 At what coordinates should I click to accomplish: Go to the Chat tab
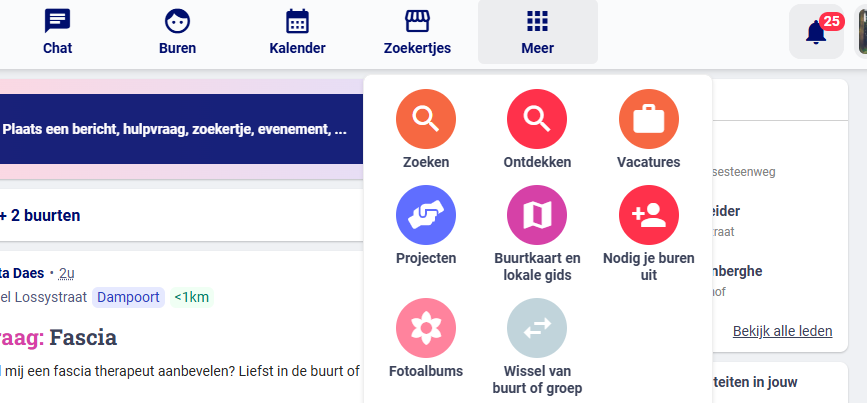(x=58, y=32)
